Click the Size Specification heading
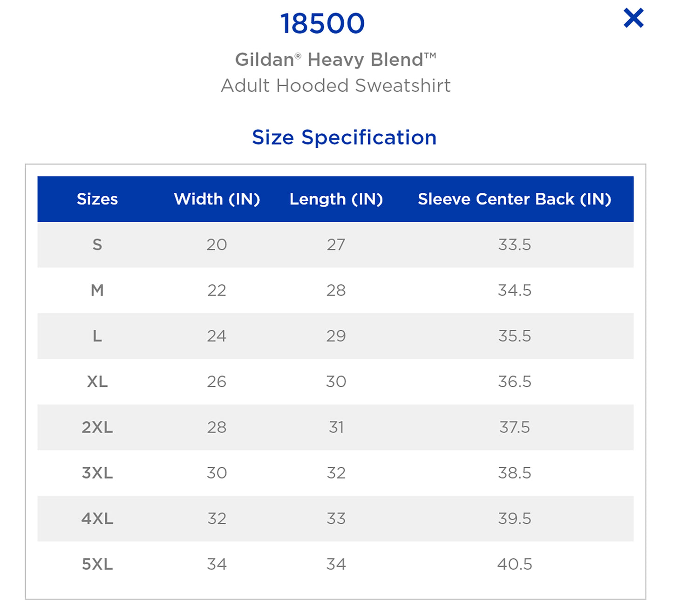The height and width of the screenshot is (616, 673). (344, 137)
